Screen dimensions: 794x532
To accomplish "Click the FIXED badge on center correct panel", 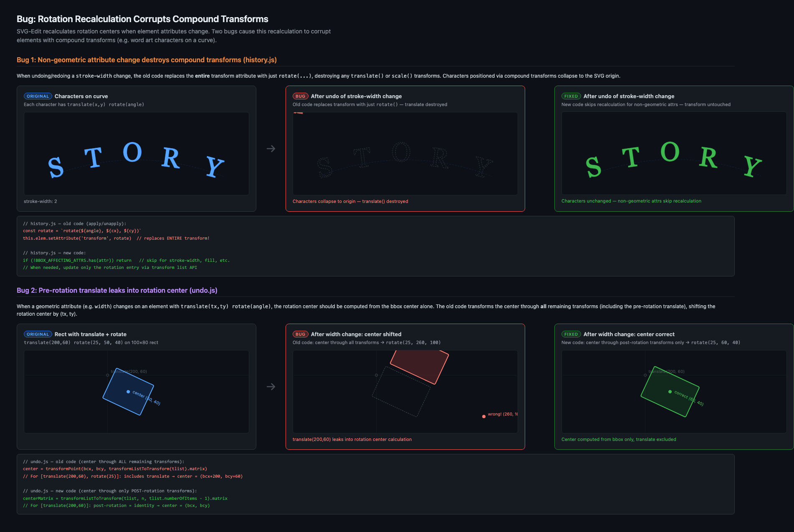I will (571, 334).
